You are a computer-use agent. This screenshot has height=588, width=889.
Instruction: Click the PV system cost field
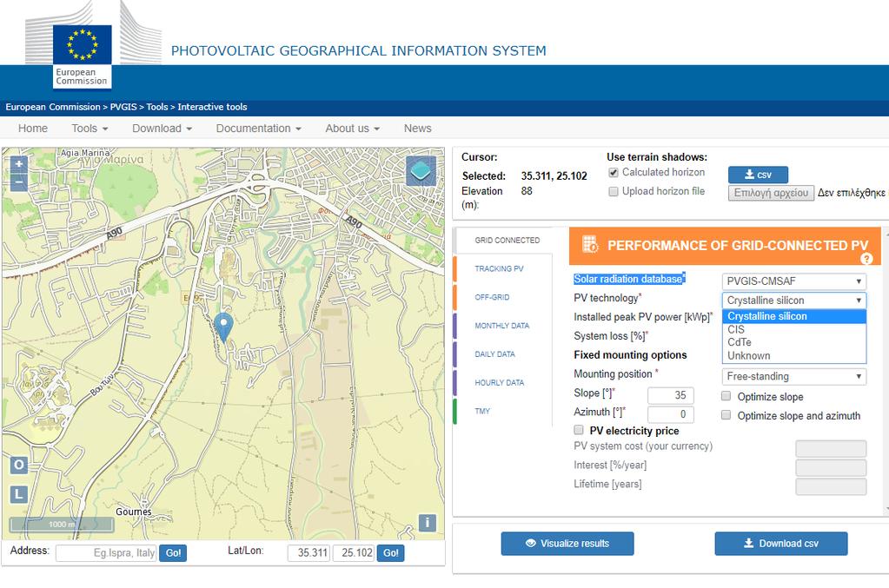(x=831, y=449)
